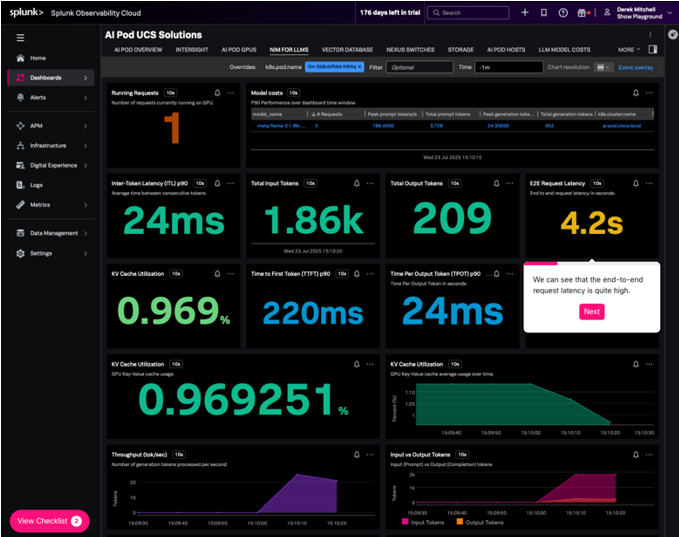This screenshot has width=679, height=537.
Task: Open more options on Input vs Output Tokens
Action: 649,454
